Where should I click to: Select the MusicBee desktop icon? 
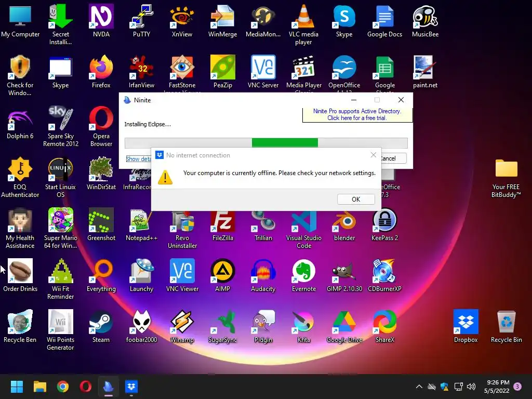[425, 21]
